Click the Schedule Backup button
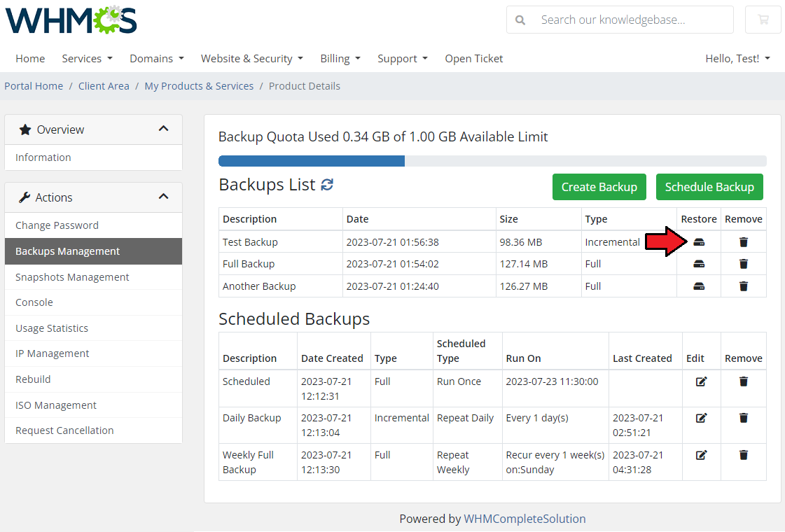 tap(709, 187)
